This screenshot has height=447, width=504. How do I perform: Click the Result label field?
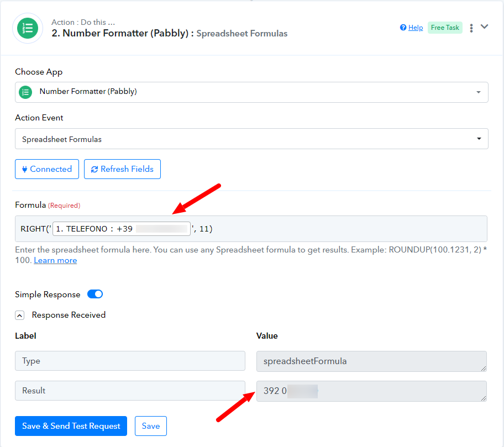[x=130, y=391]
